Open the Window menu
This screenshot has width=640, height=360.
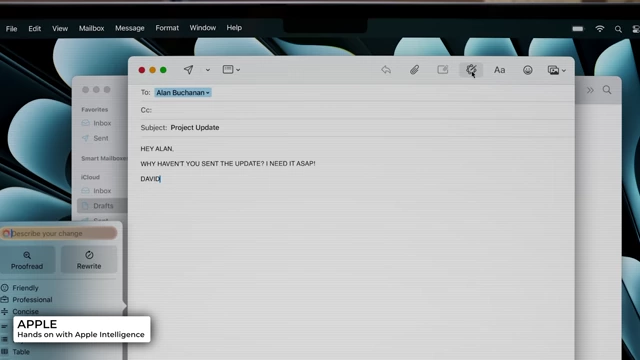[x=202, y=28]
